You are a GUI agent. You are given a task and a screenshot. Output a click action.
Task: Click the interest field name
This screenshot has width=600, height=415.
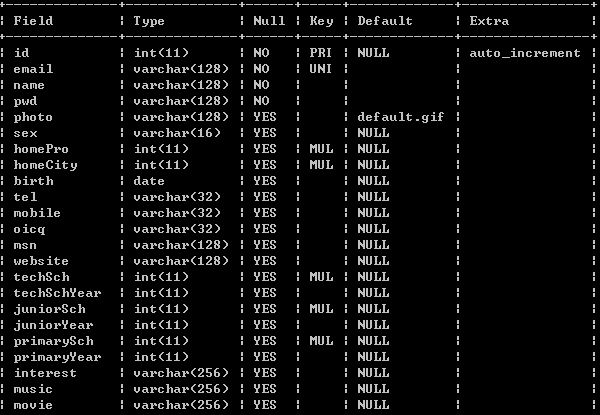(45, 373)
